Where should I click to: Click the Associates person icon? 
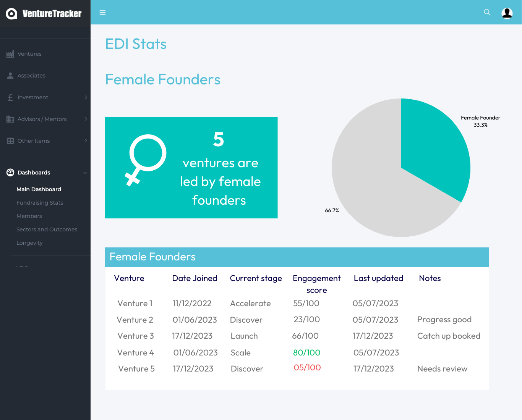pos(10,76)
